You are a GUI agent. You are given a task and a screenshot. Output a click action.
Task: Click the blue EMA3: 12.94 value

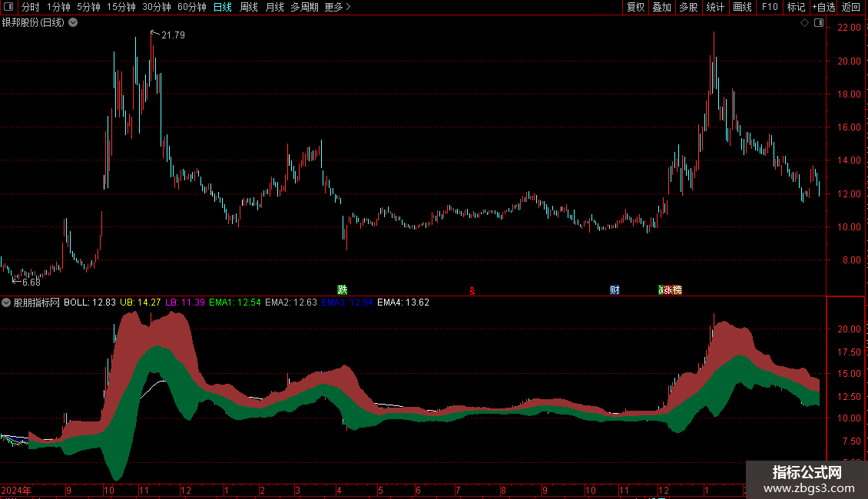[347, 302]
